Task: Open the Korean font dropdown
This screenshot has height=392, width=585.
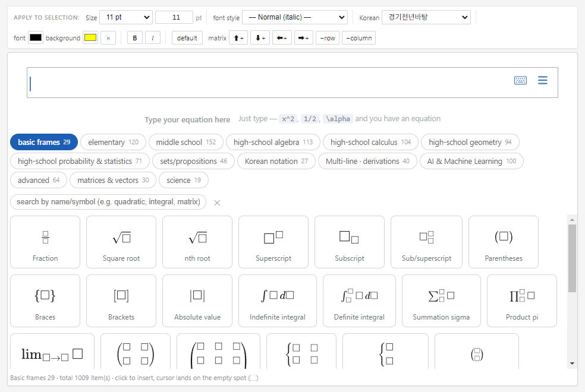Action: 426,17
